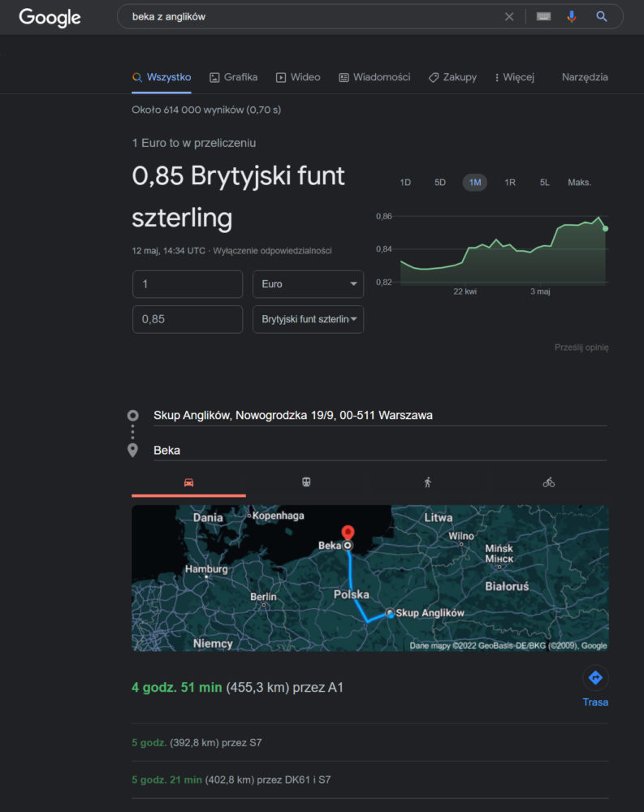Select the 1R chart range

510,182
